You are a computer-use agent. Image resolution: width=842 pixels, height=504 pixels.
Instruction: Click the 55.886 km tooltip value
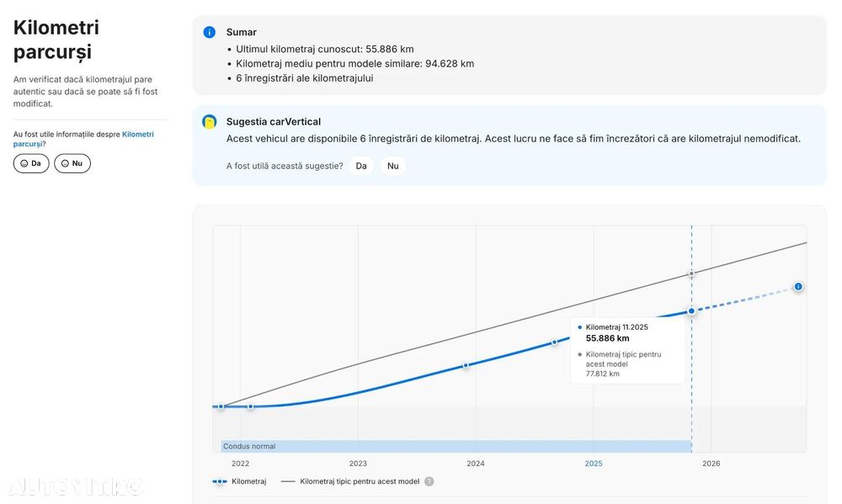[607, 338]
